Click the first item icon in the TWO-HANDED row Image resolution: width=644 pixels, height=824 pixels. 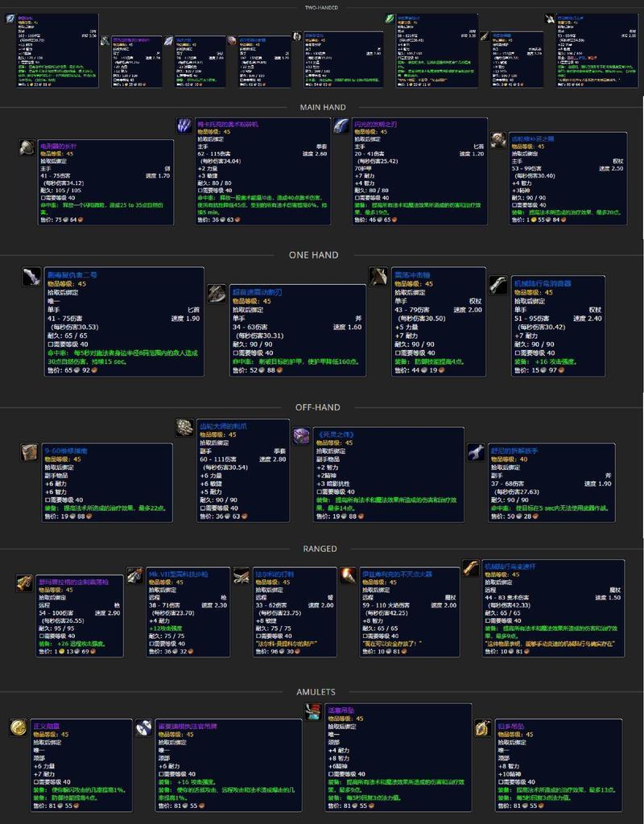point(10,19)
